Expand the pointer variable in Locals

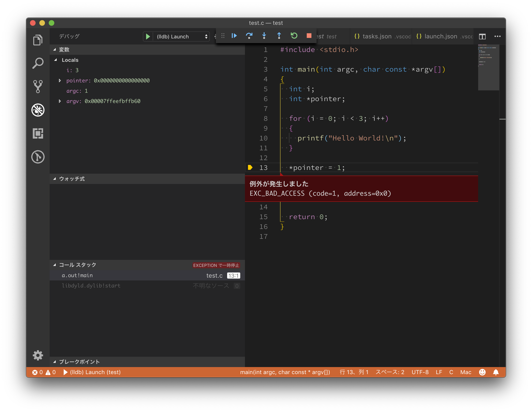coord(60,81)
